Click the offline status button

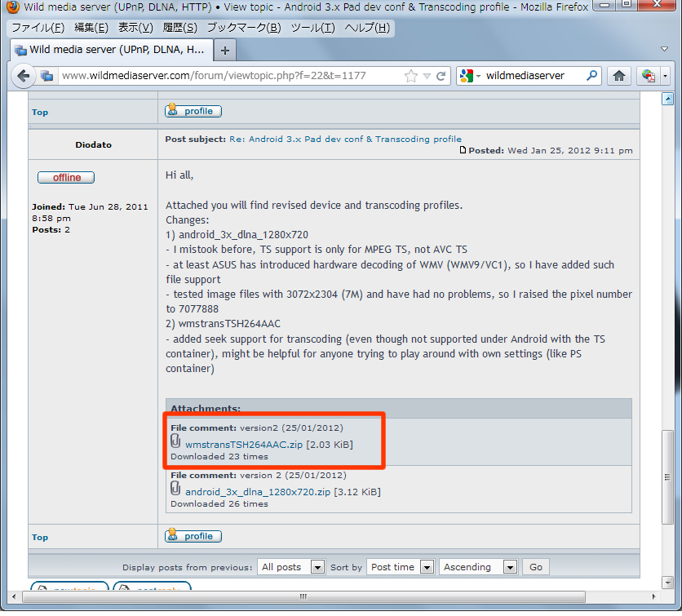(66, 178)
